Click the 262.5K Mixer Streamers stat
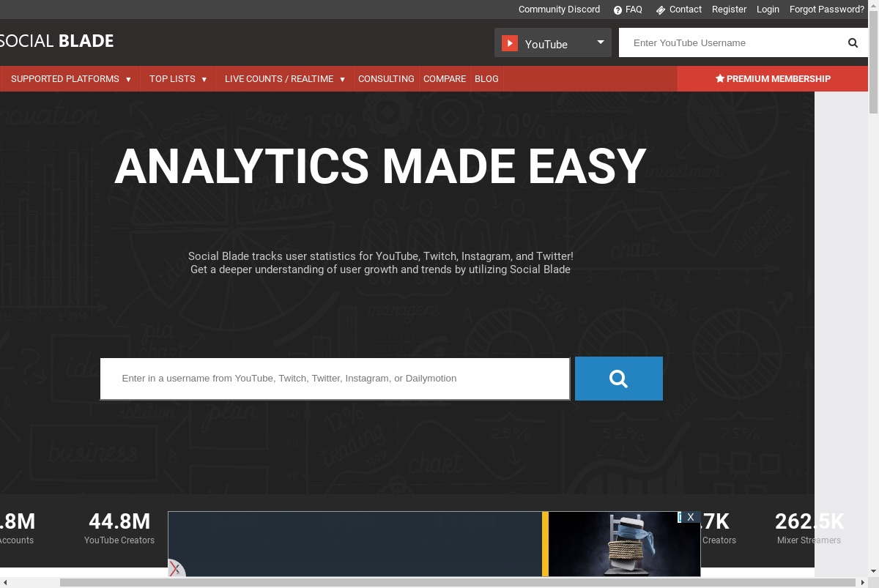879x588 pixels. 809,528
